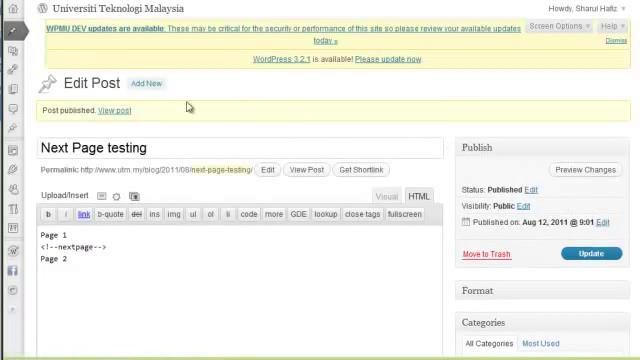Open the Howdy, Sharul Hafiz user menu arrow
This screenshot has height=360, width=640.
coord(623,9)
